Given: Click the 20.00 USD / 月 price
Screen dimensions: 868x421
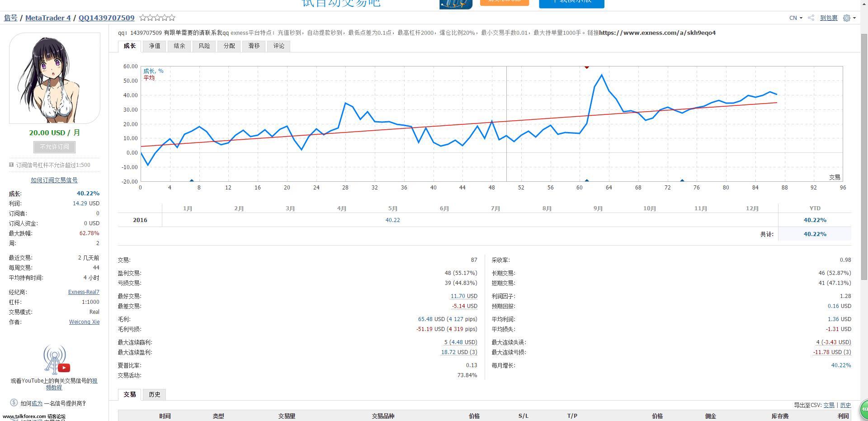Looking at the screenshot, I should 55,133.
